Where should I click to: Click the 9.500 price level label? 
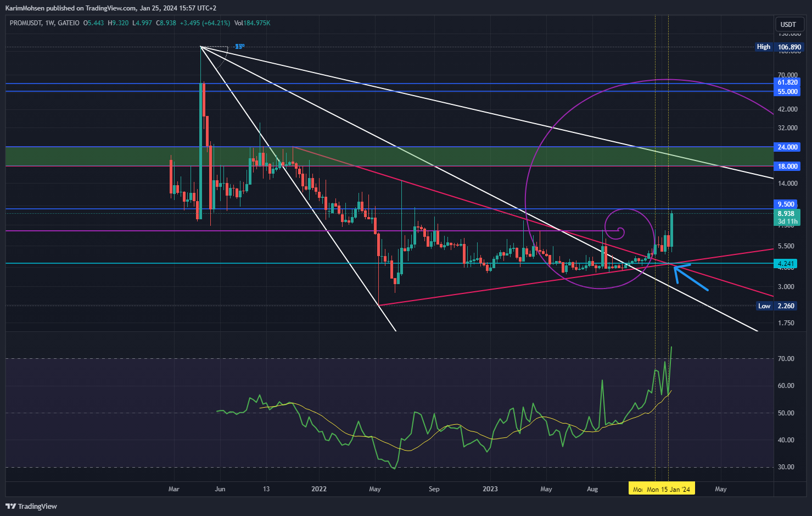(786, 204)
